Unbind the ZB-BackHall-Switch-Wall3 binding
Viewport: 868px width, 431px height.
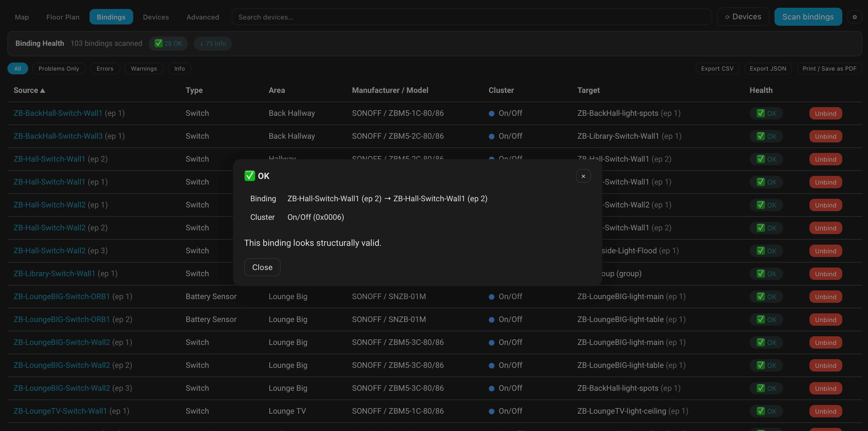click(825, 136)
